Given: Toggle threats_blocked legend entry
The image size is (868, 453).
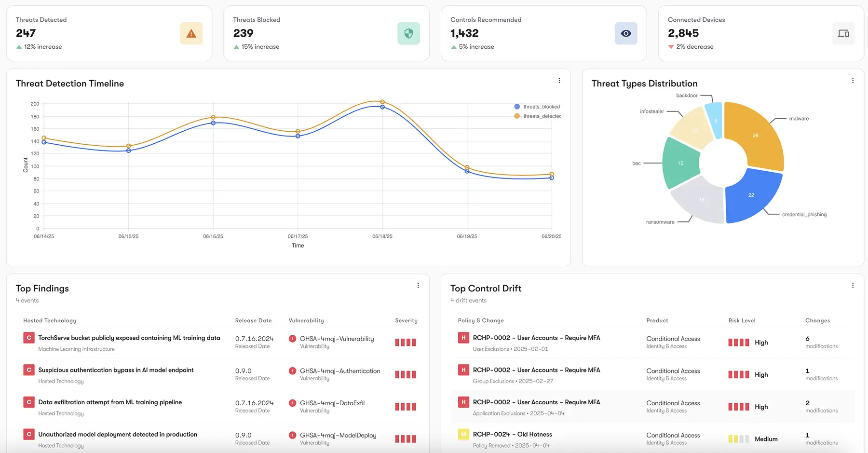Looking at the screenshot, I should [537, 107].
